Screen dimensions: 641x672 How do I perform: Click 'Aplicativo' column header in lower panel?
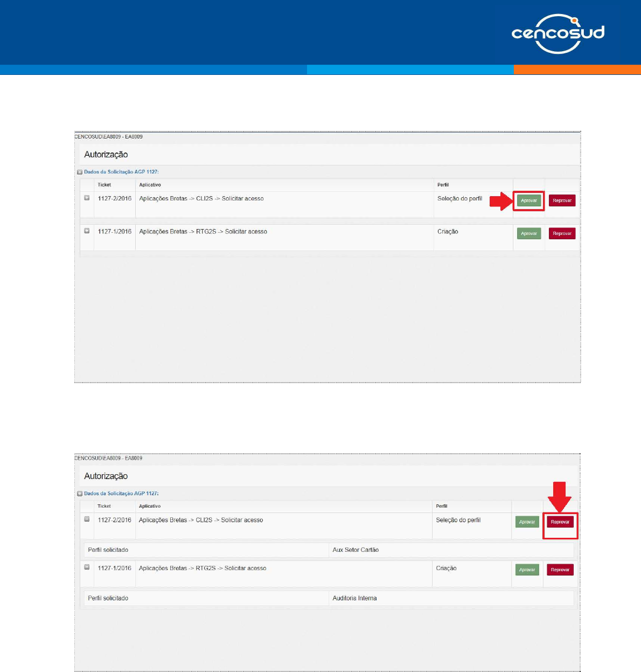150,506
